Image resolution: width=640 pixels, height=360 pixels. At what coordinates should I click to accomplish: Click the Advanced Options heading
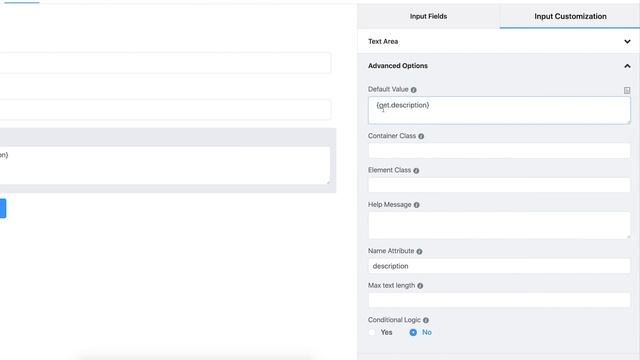point(398,66)
